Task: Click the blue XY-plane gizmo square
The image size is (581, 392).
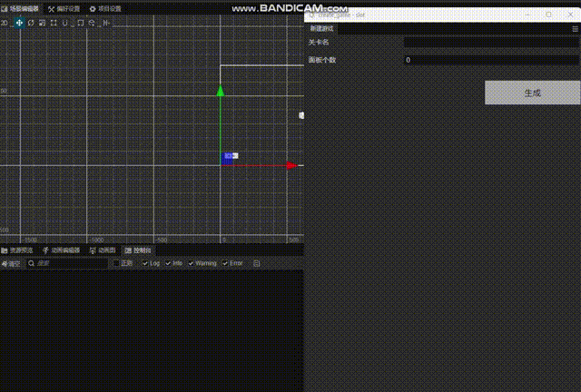Action: (227, 159)
